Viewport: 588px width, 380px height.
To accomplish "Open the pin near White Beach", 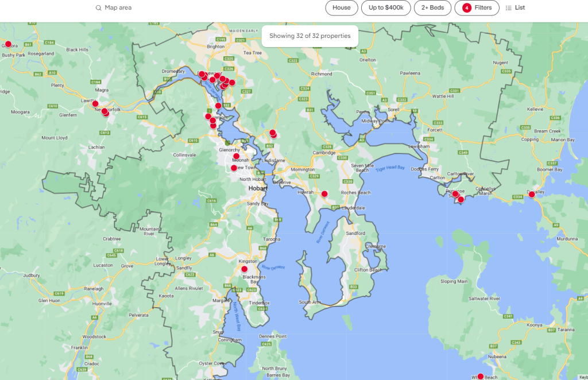I will [481, 377].
